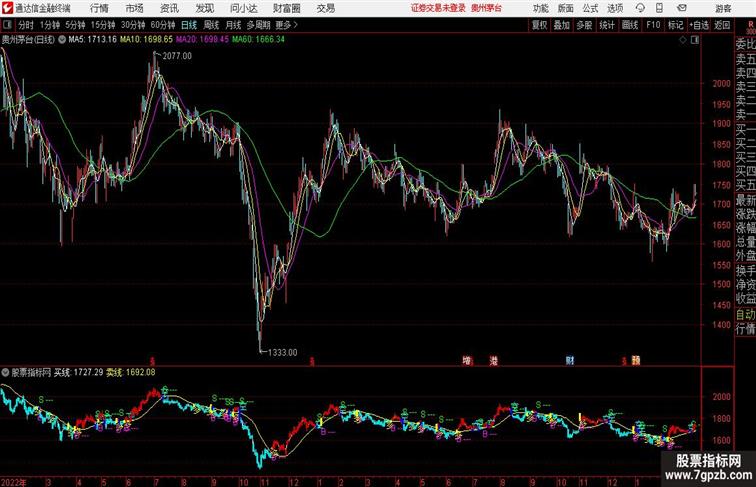Open the 问小达 menu

click(x=243, y=8)
